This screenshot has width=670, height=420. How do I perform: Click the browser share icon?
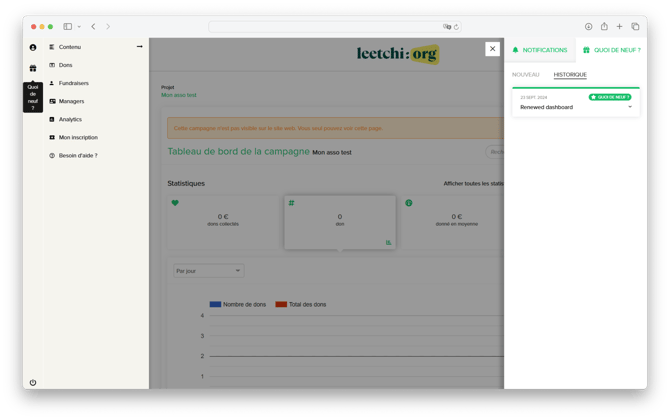(604, 26)
